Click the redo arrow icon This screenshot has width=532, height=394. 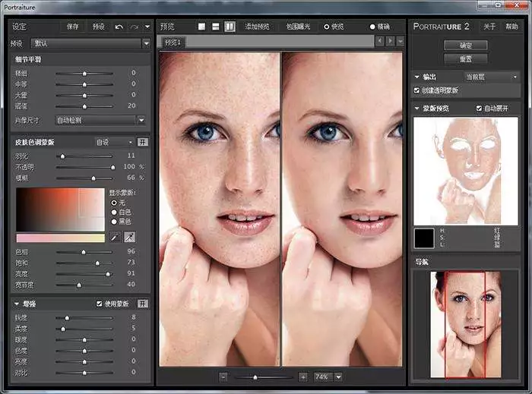click(135, 27)
